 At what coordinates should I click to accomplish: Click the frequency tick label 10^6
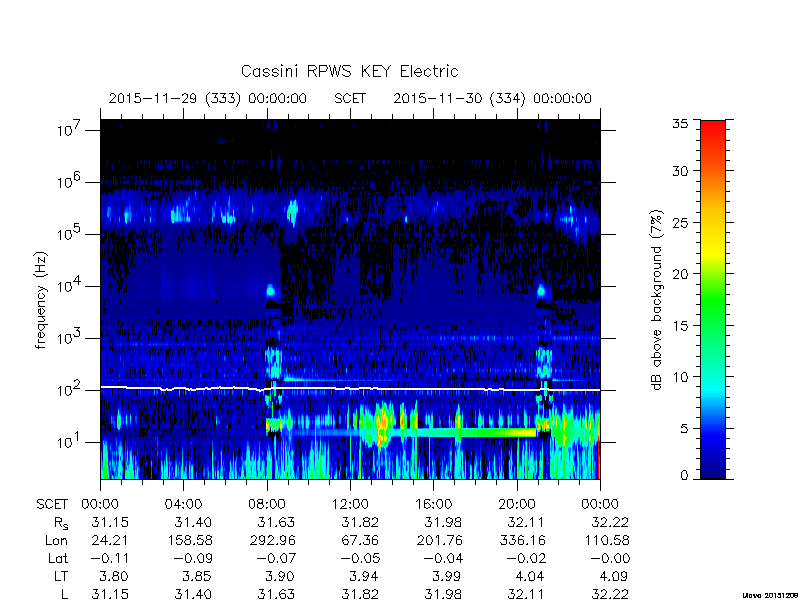tap(70, 181)
